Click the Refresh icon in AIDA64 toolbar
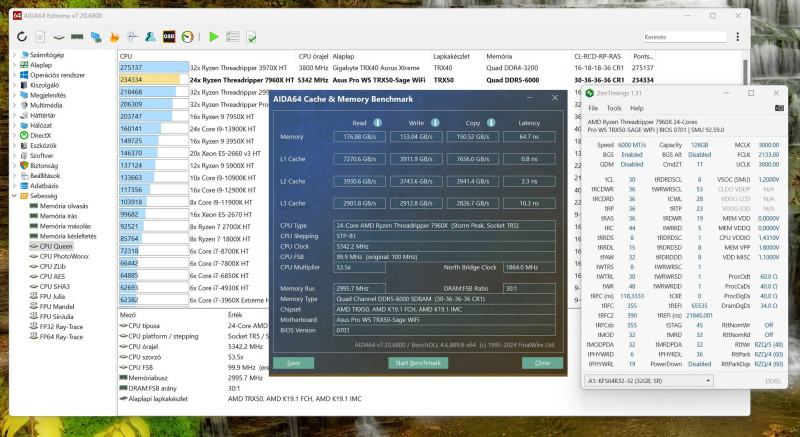The height and width of the screenshot is (437, 800). (21, 37)
